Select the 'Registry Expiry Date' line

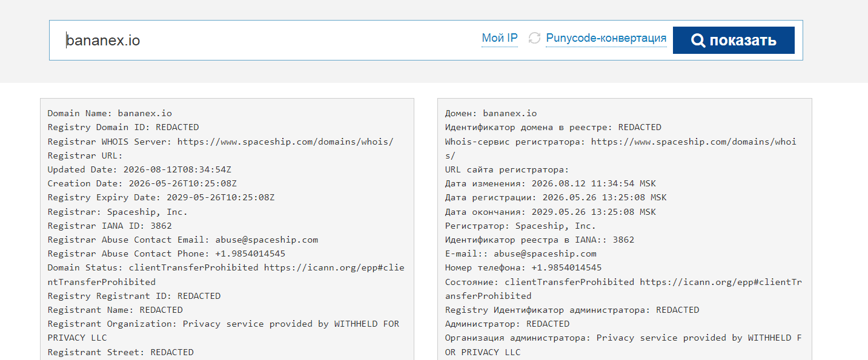pyautogui.click(x=161, y=197)
